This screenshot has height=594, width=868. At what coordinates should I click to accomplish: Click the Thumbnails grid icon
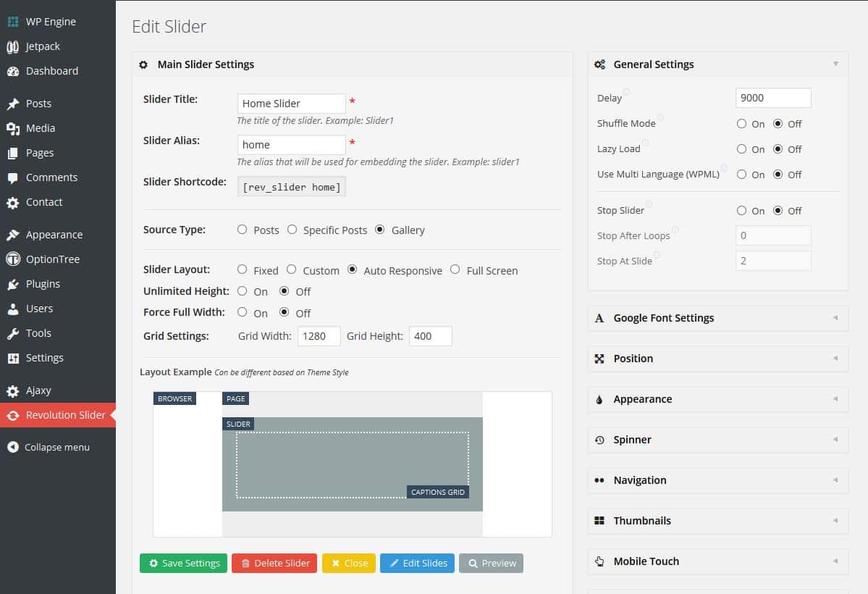coord(599,521)
